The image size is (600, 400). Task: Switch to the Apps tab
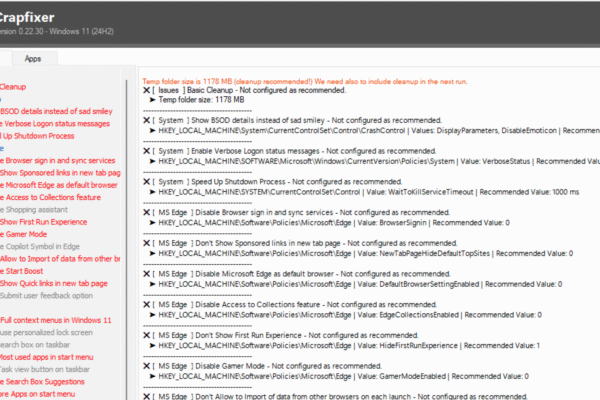[33, 59]
